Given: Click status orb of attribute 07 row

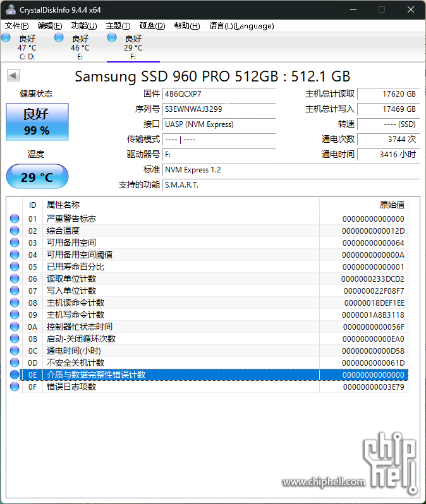Looking at the screenshot, I should click(15, 291).
